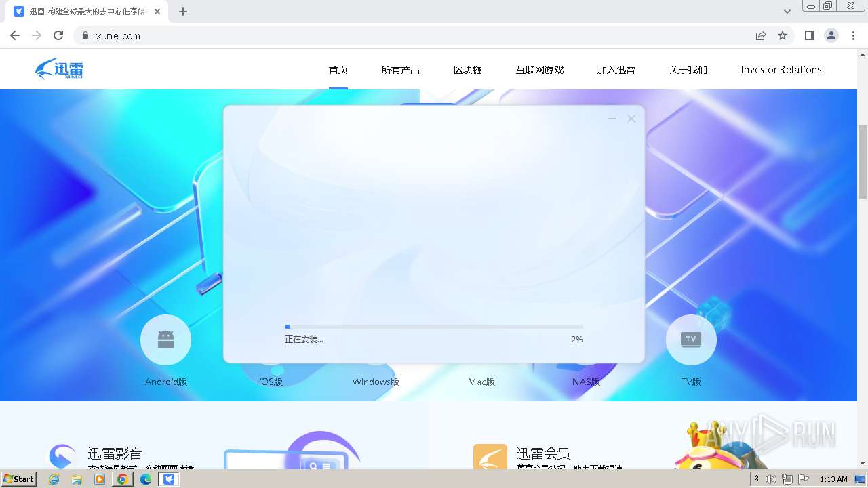Screen dimensions: 868x488
Task: Open the 迅雷影音 product title
Action: point(115,453)
